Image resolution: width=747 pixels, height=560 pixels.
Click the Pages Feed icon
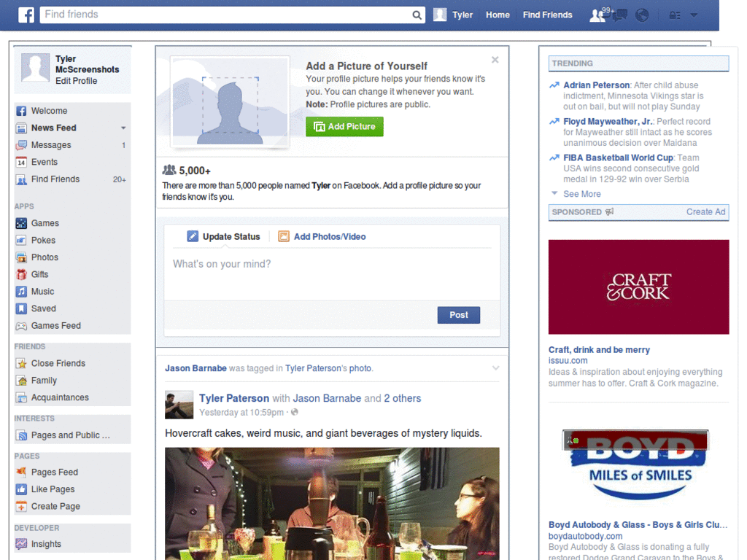point(21,472)
